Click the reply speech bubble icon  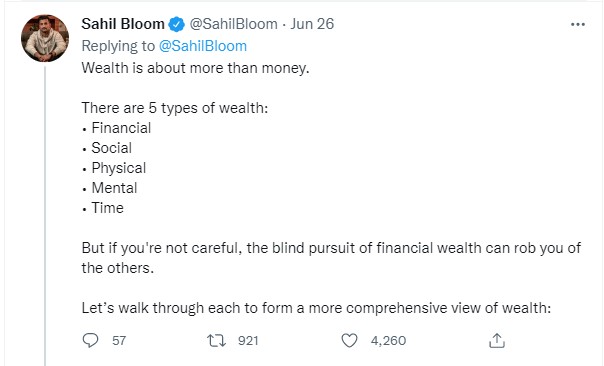click(x=91, y=340)
